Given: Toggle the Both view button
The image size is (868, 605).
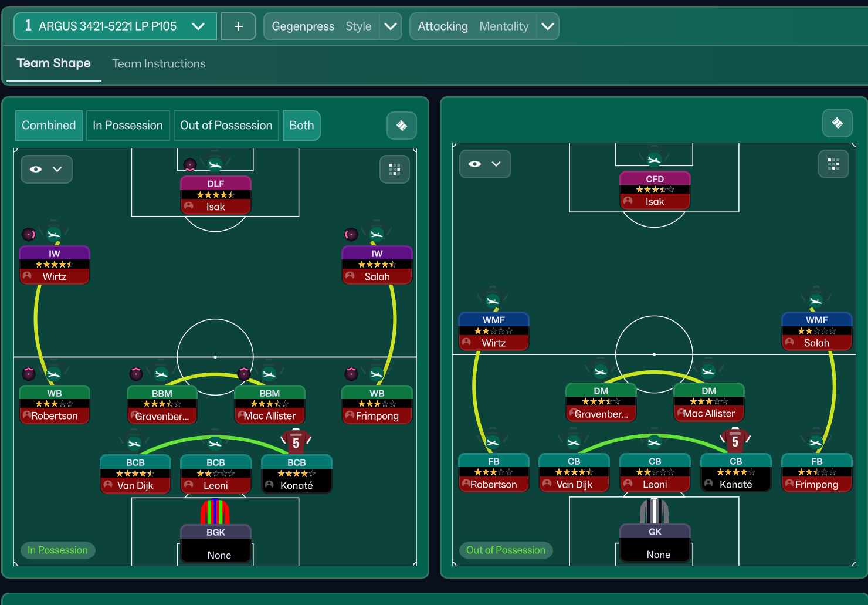Looking at the screenshot, I should (301, 126).
